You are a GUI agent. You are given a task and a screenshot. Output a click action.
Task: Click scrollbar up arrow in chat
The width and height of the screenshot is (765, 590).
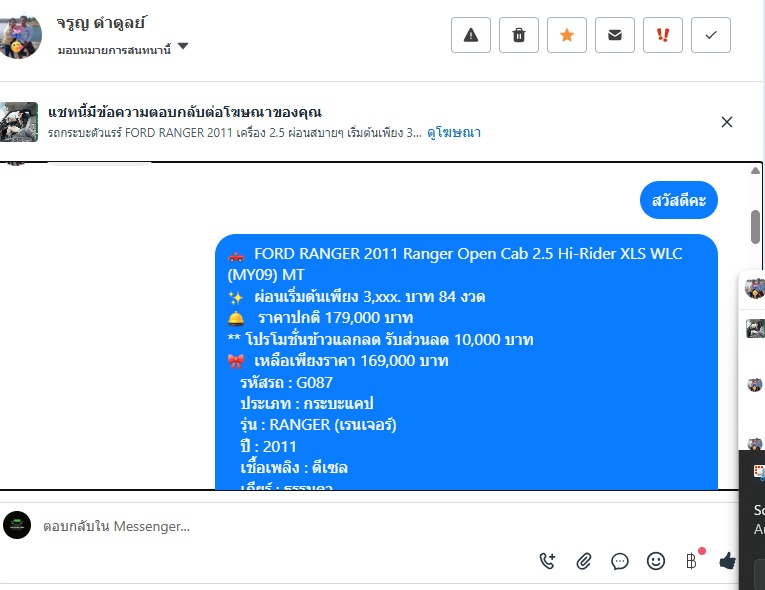(755, 170)
